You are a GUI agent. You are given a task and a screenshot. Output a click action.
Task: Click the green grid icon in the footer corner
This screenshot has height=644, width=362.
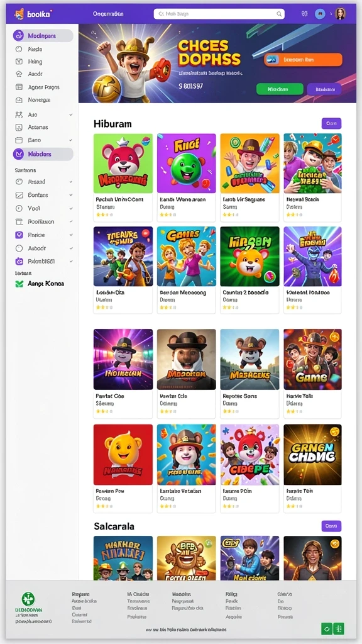click(x=339, y=628)
